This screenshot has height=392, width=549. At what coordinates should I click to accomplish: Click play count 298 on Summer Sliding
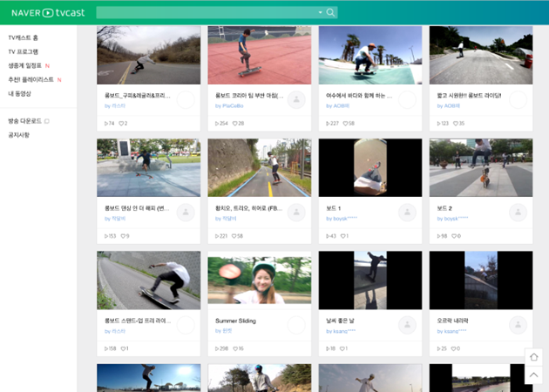pyautogui.click(x=221, y=348)
